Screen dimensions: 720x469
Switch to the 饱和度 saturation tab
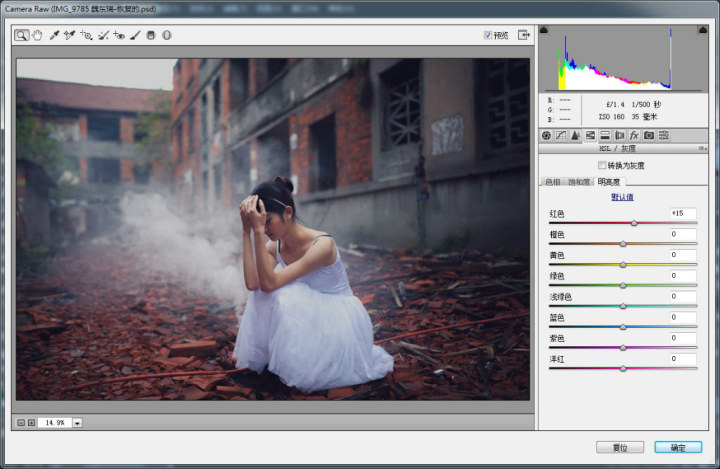point(579,182)
